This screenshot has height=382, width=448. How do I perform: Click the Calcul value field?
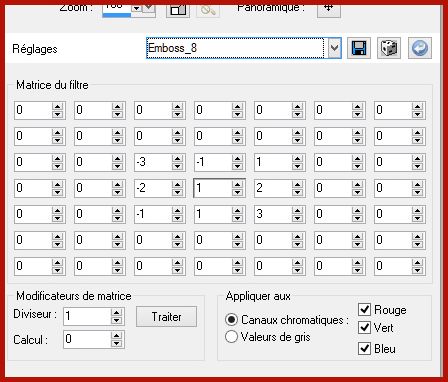[87, 339]
